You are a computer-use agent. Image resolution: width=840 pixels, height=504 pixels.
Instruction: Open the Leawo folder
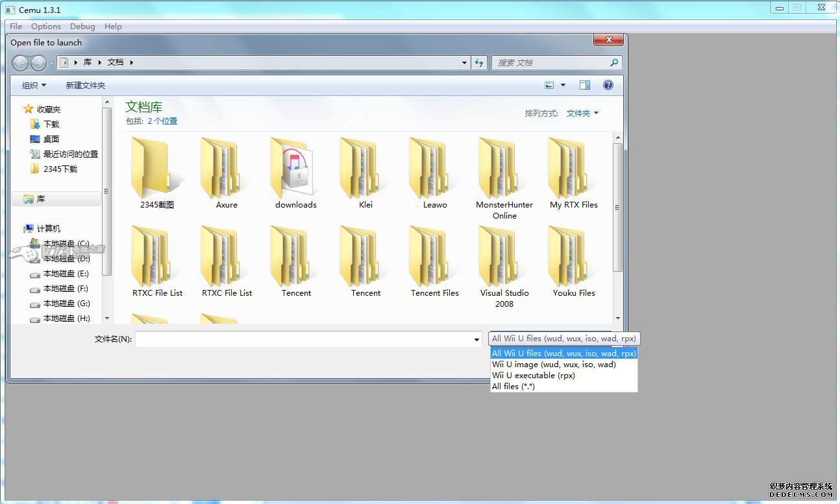click(435, 172)
